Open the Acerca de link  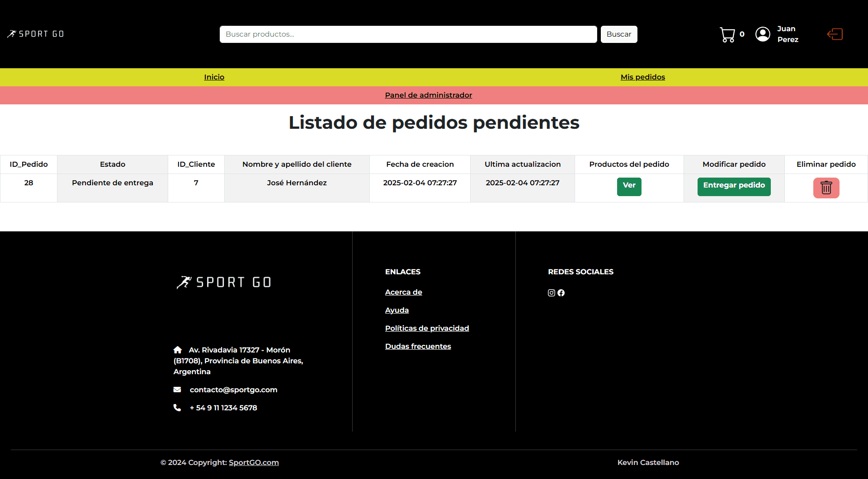click(x=403, y=292)
